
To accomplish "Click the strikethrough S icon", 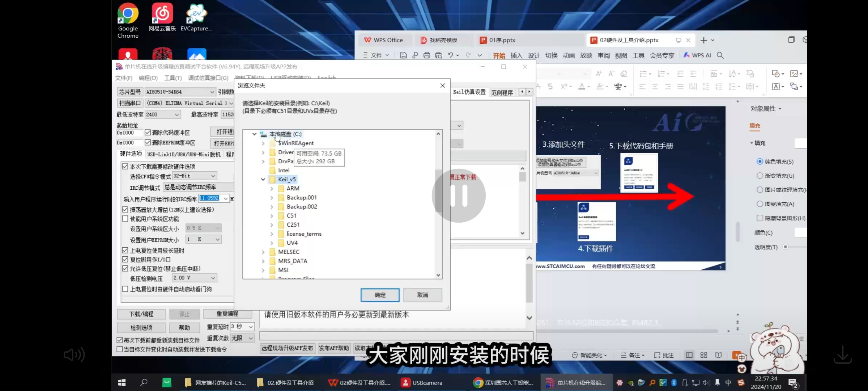I will click(x=550, y=86).
